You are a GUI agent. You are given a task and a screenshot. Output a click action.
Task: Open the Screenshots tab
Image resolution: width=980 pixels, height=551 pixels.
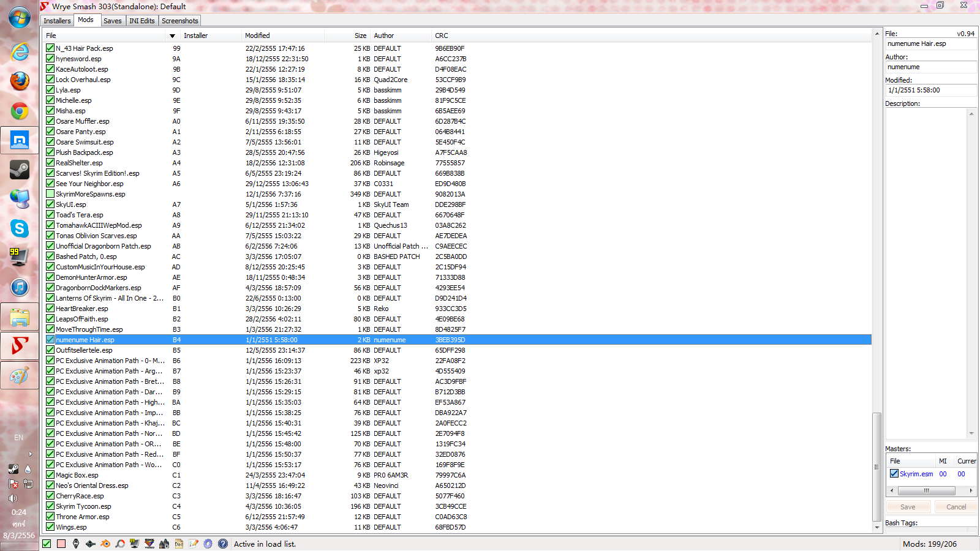[180, 21]
